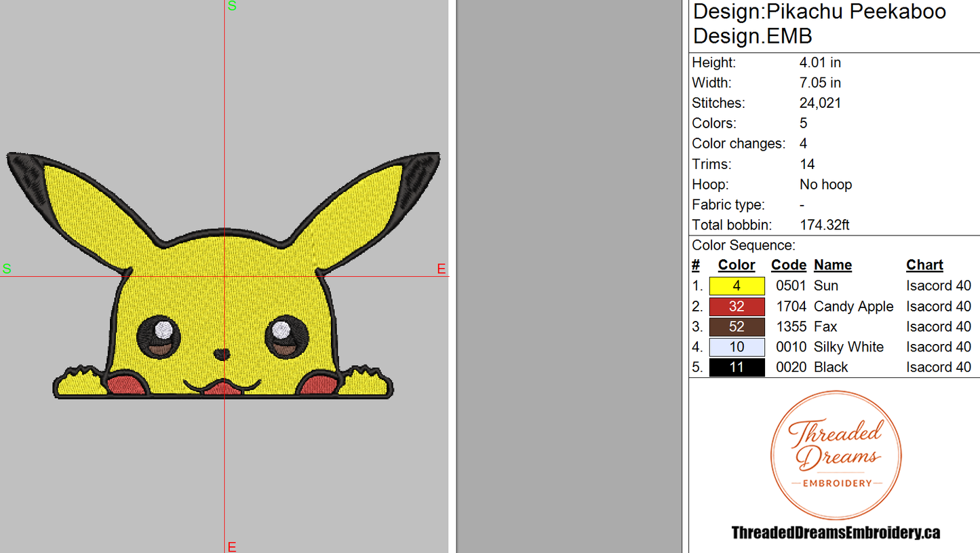
Task: Click the Code column header
Action: [x=789, y=265]
